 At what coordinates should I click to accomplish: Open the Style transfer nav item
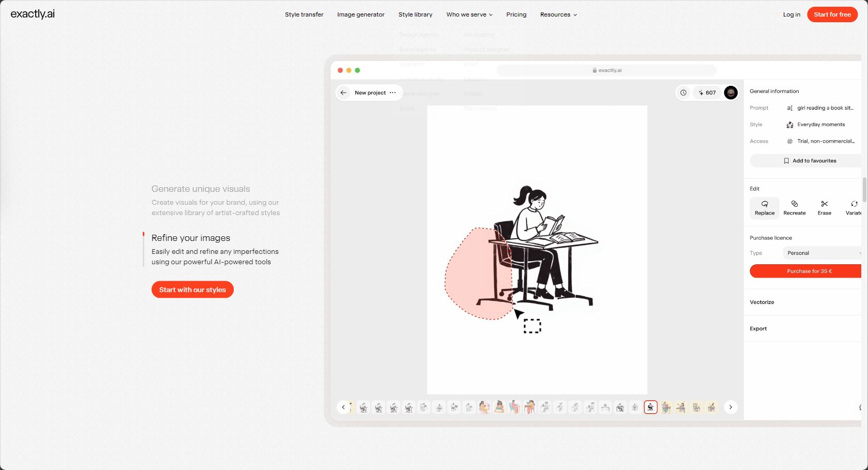pyautogui.click(x=304, y=14)
